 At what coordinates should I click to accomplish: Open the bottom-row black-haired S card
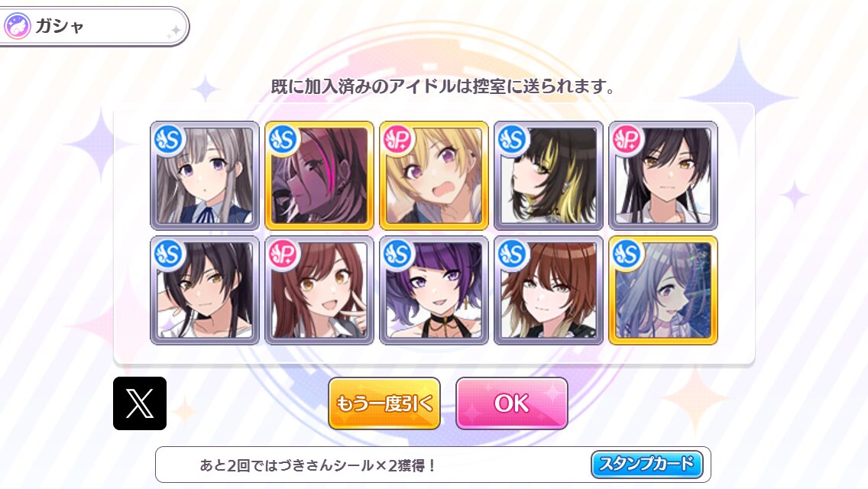tap(205, 290)
